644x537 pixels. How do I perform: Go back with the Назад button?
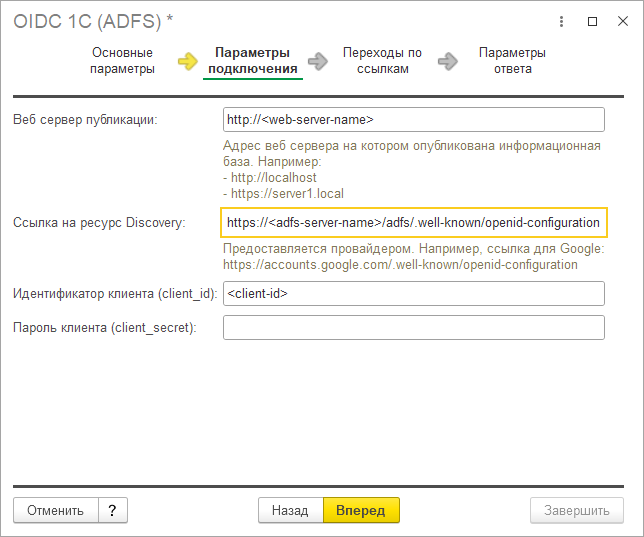290,510
